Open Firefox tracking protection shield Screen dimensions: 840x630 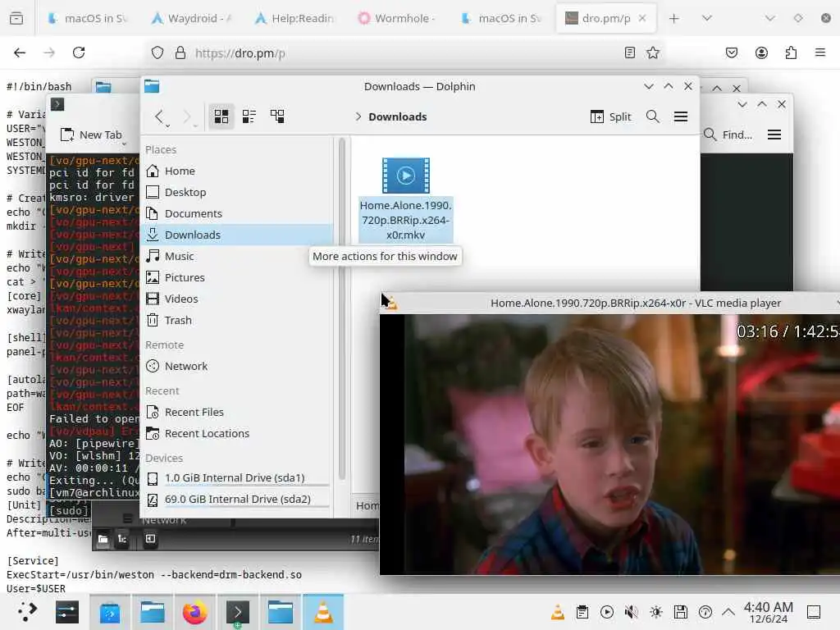click(157, 52)
